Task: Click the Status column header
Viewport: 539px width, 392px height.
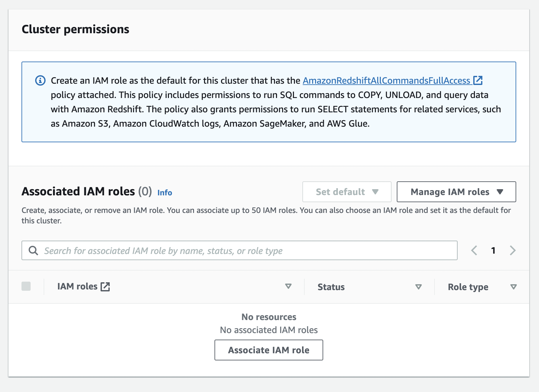Action: 331,287
